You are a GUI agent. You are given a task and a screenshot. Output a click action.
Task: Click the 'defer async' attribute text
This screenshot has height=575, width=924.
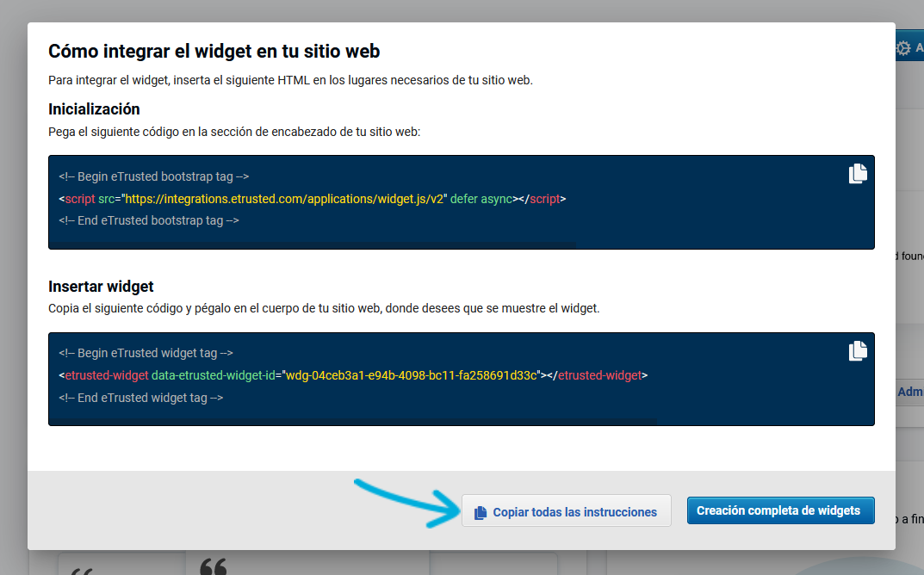click(x=481, y=199)
